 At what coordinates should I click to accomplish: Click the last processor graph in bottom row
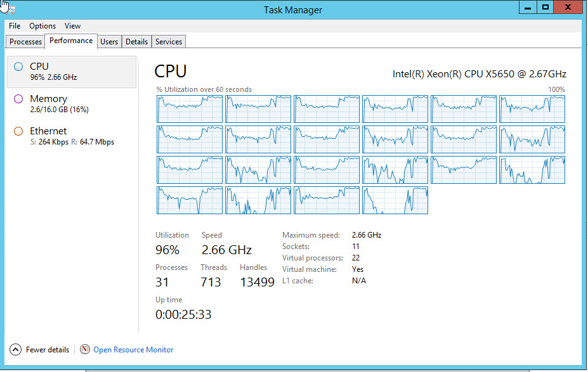coord(395,200)
